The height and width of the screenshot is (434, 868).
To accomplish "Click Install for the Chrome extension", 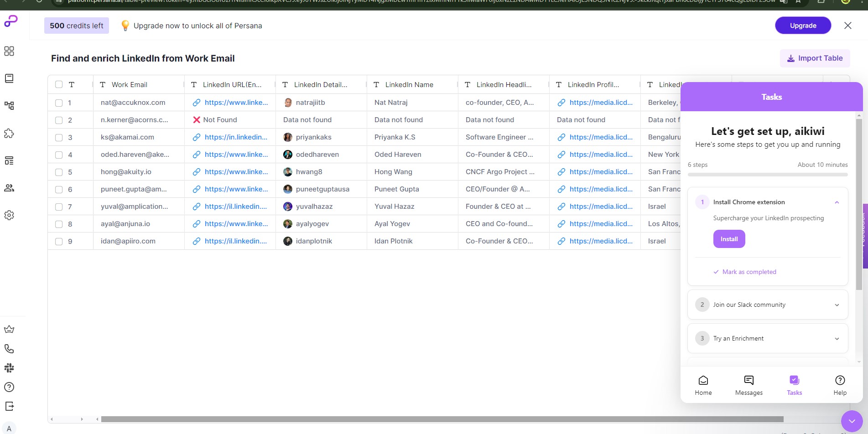I will pos(729,239).
